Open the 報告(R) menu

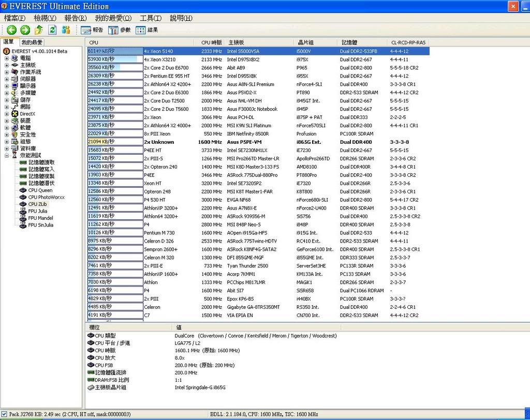coord(76,18)
